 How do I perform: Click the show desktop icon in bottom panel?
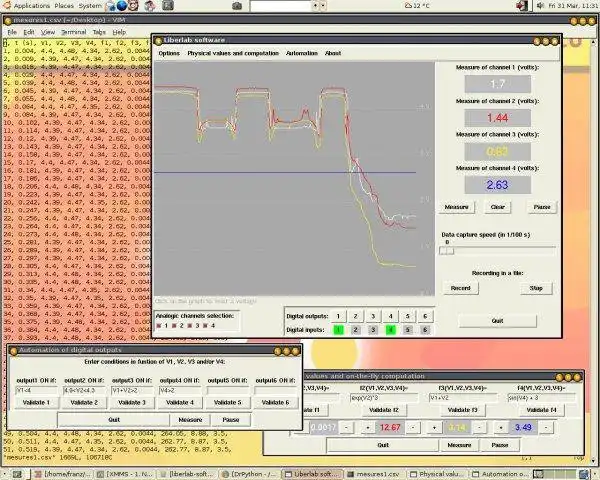(16, 474)
